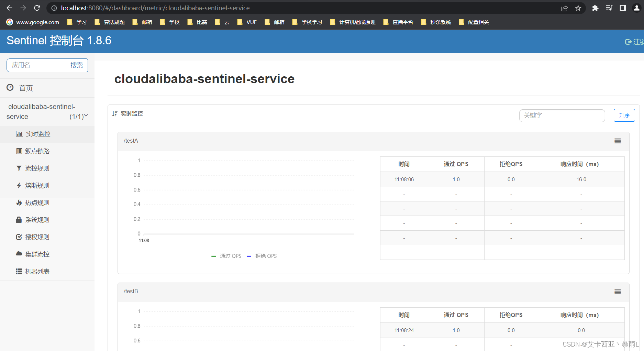Open the browser profile icon
The image size is (644, 351).
click(636, 8)
